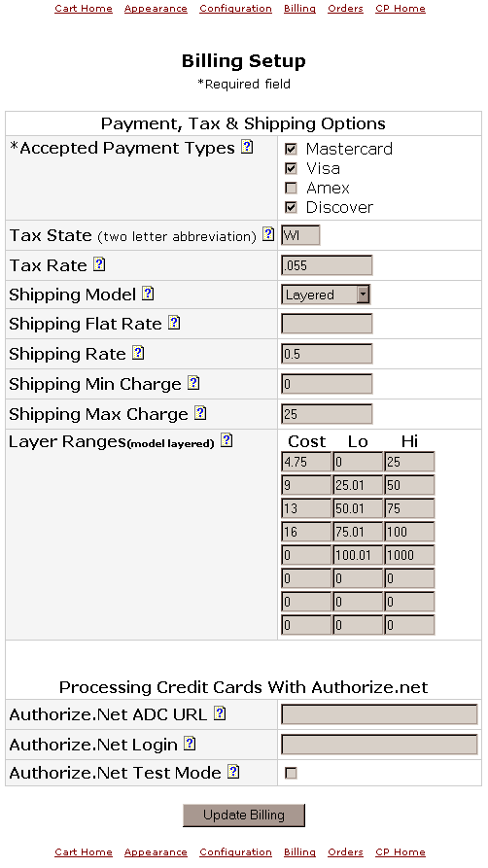
Task: Open the Shipping Model dropdown
Action: tap(326, 295)
